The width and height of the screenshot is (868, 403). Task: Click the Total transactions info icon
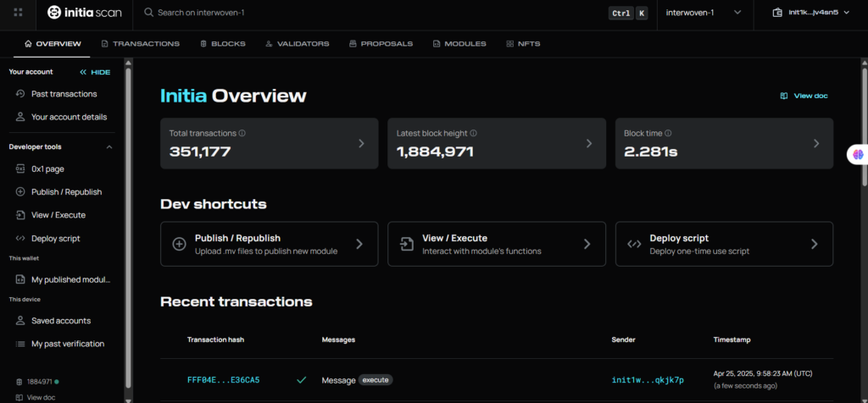(242, 133)
